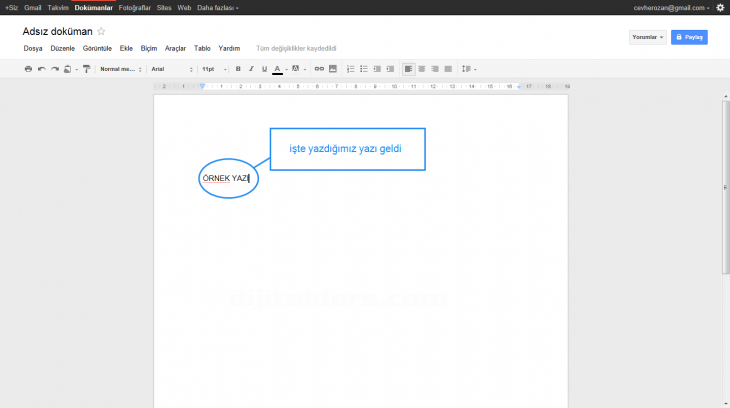Click the redo arrow icon
This screenshot has width=730, height=408.
pos(54,69)
